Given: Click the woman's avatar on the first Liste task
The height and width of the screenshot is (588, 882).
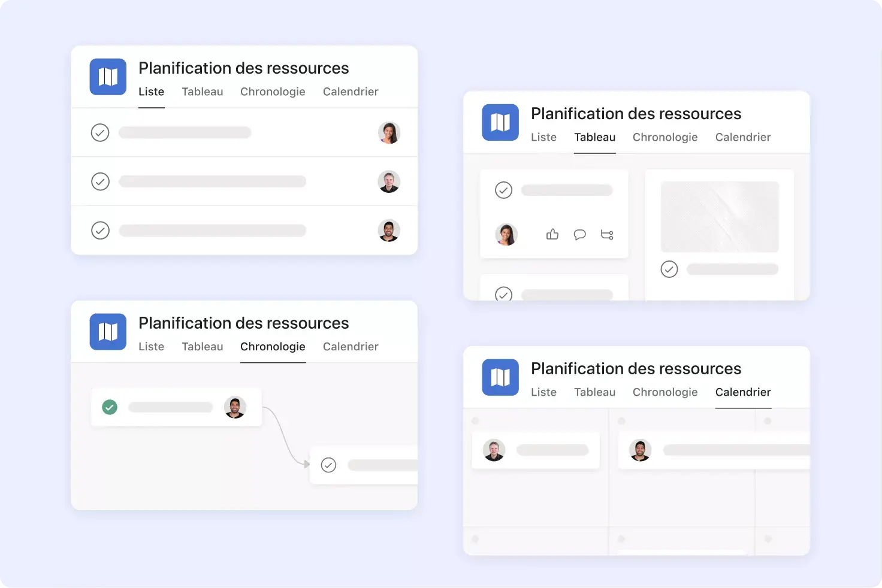Looking at the screenshot, I should (x=389, y=132).
